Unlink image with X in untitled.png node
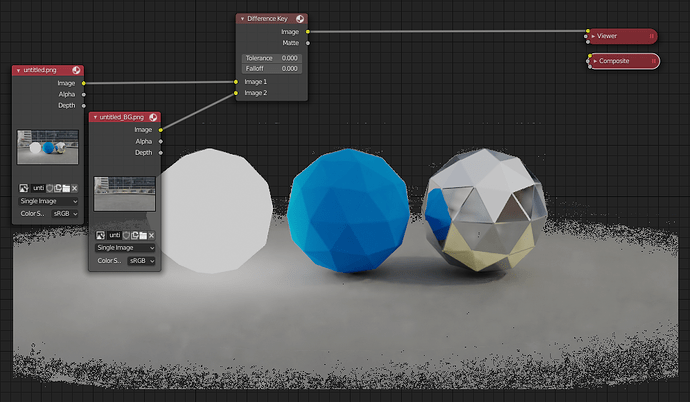The height and width of the screenshot is (402, 690). click(74, 188)
